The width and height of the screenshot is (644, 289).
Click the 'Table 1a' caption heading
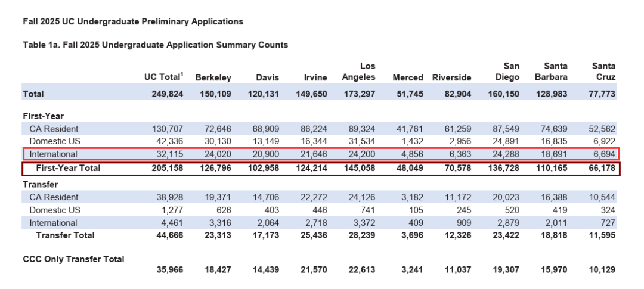point(155,45)
